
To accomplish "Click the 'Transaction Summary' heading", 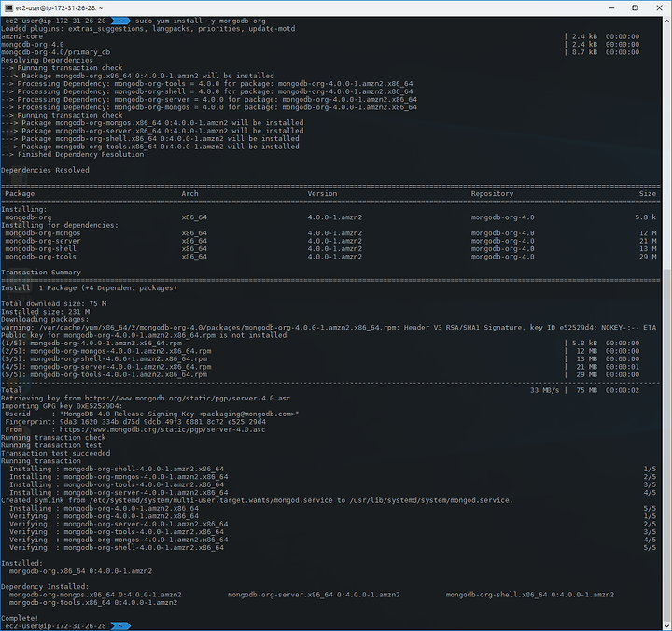I will [41, 273].
